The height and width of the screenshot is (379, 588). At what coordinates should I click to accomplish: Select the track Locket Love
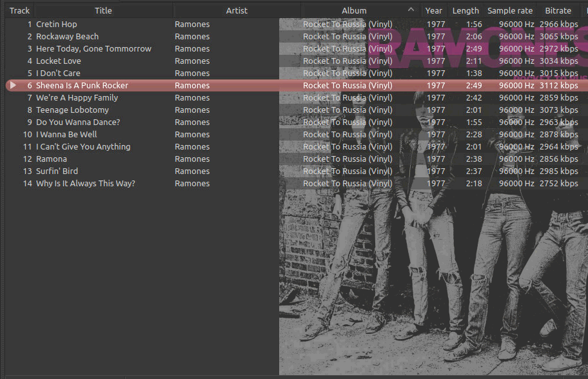point(59,61)
